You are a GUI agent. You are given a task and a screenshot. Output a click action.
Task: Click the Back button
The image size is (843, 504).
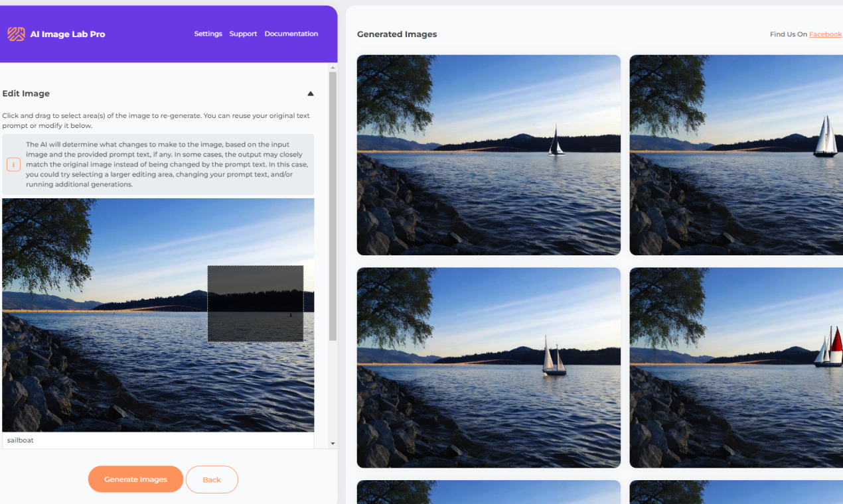[x=212, y=479]
